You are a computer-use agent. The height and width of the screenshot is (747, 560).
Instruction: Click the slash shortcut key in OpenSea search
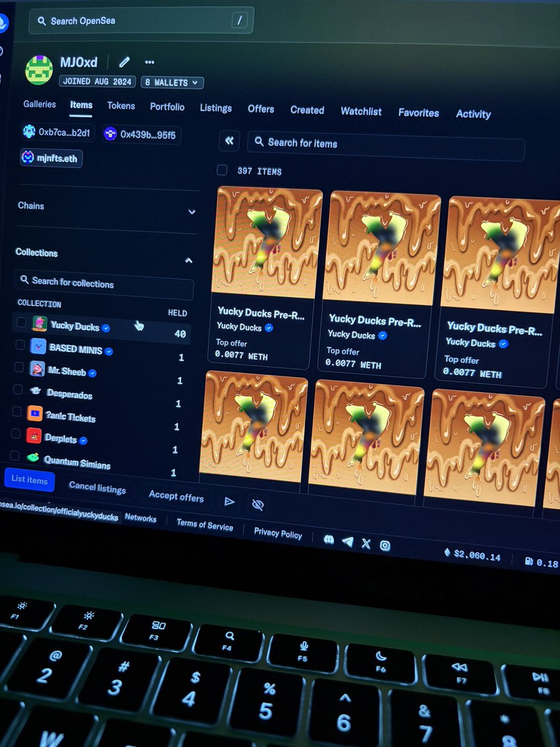pyautogui.click(x=240, y=21)
